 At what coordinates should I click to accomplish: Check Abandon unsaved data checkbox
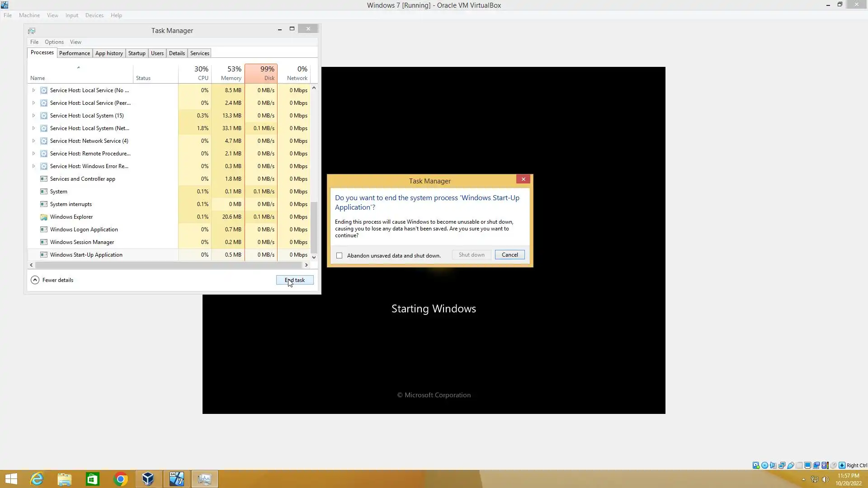(340, 256)
